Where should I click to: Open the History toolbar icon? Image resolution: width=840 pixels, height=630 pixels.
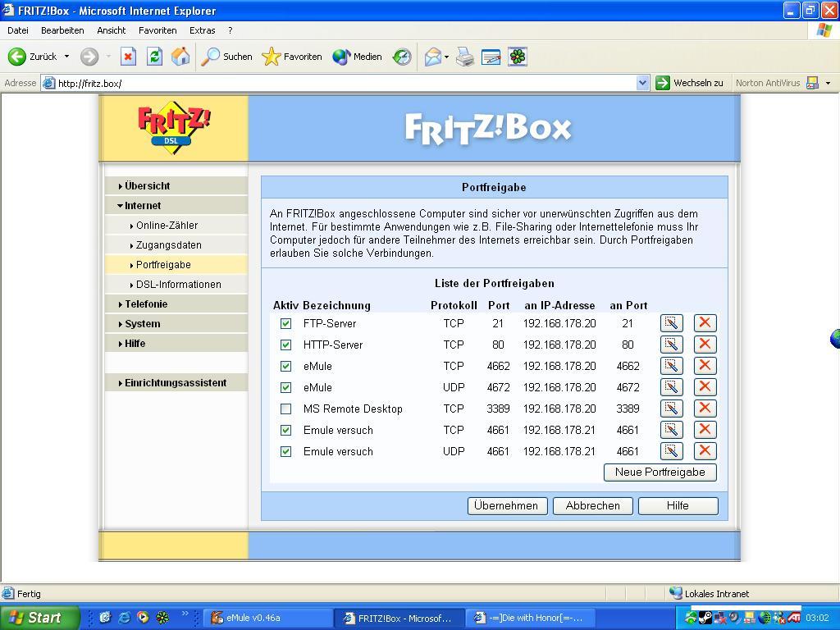(402, 57)
